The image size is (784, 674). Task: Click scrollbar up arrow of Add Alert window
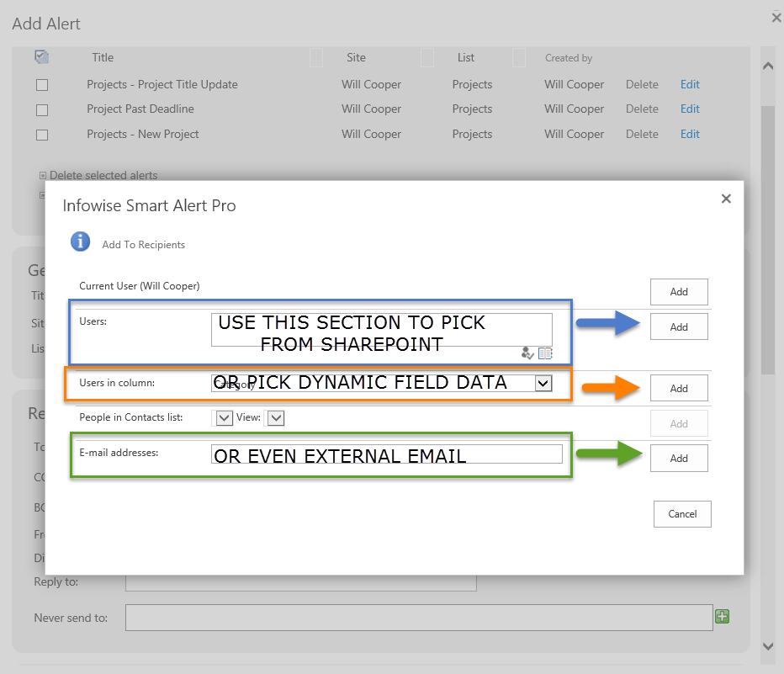[768, 66]
